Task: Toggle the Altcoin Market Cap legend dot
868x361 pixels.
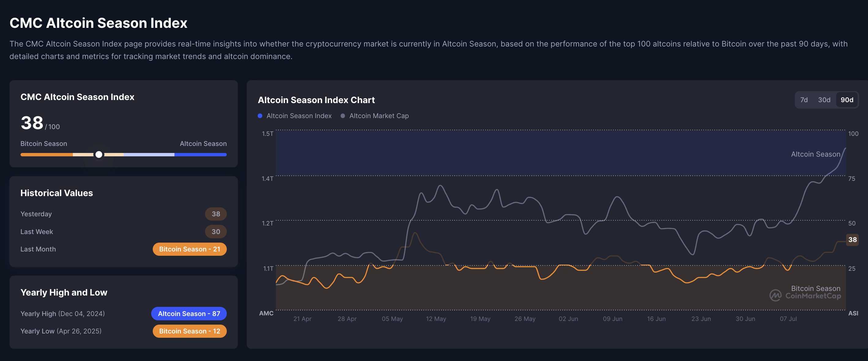Action: [x=343, y=116]
